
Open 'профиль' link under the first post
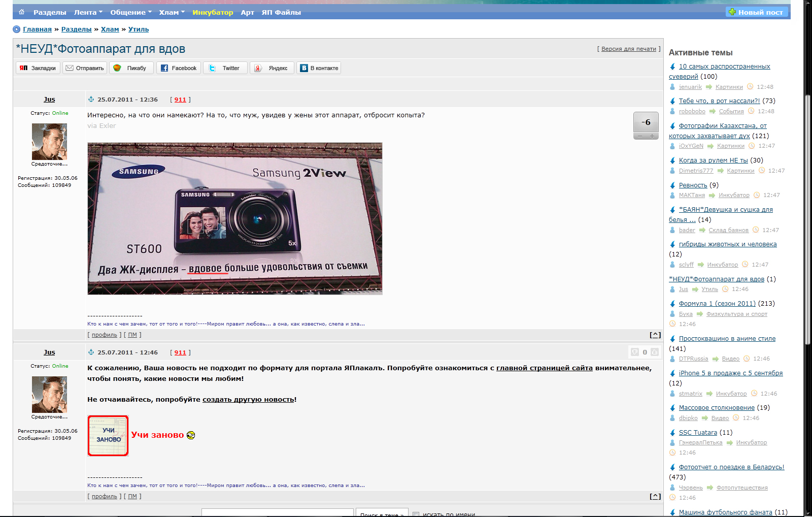104,335
